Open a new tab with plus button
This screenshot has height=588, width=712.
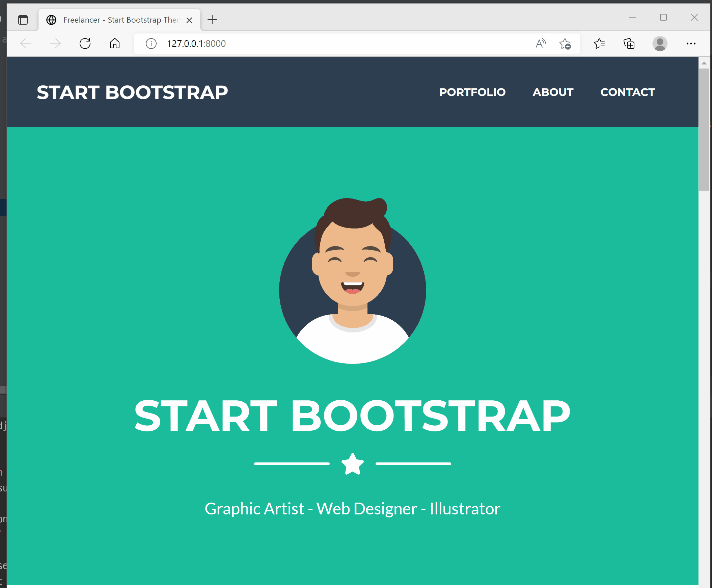pos(212,20)
